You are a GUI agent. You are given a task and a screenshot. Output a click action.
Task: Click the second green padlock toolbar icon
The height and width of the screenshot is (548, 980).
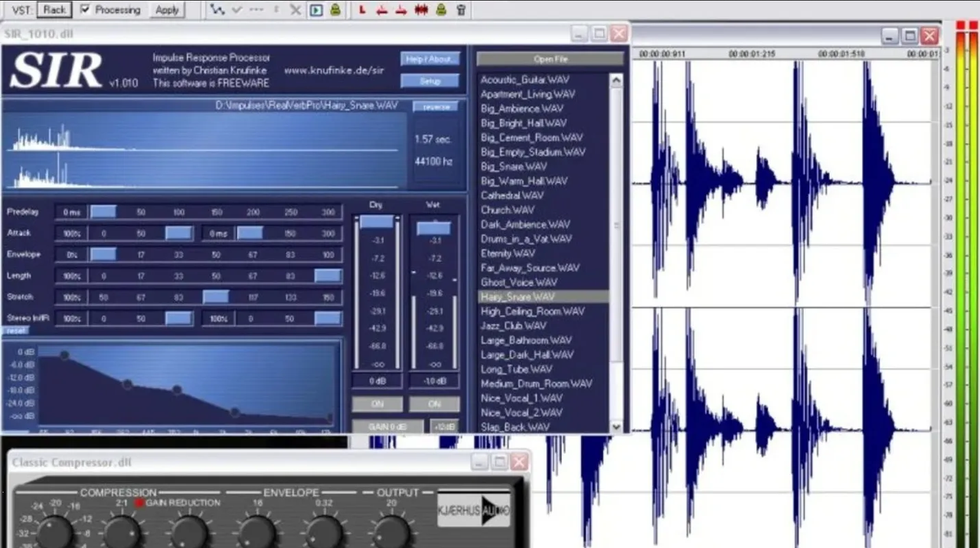click(x=441, y=10)
